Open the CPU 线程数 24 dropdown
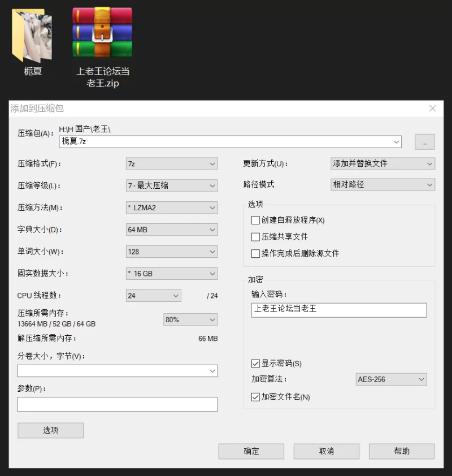 pyautogui.click(x=154, y=296)
